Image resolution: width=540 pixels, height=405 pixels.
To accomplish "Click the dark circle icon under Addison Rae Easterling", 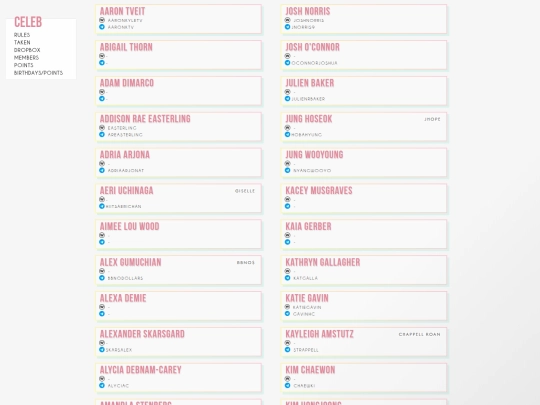I will tap(102, 128).
